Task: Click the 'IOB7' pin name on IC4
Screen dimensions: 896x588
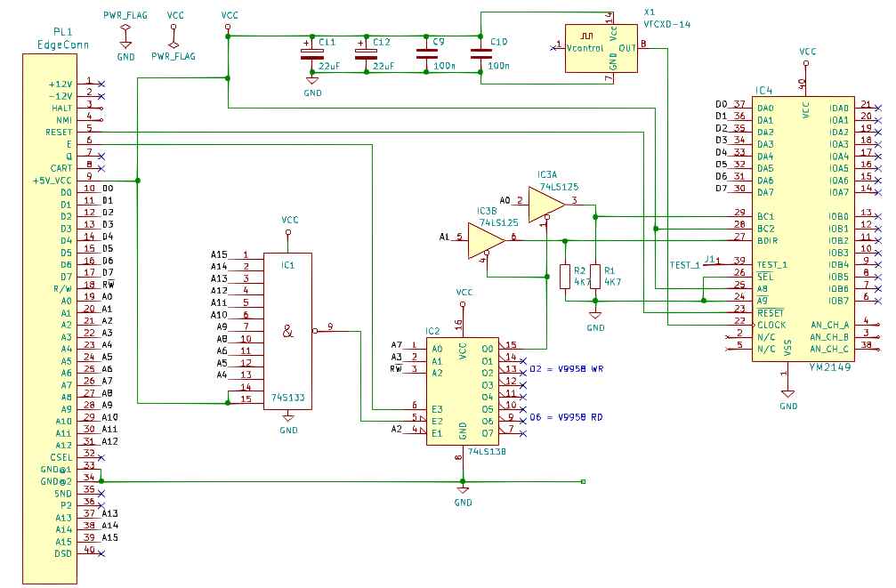Action: click(x=839, y=302)
